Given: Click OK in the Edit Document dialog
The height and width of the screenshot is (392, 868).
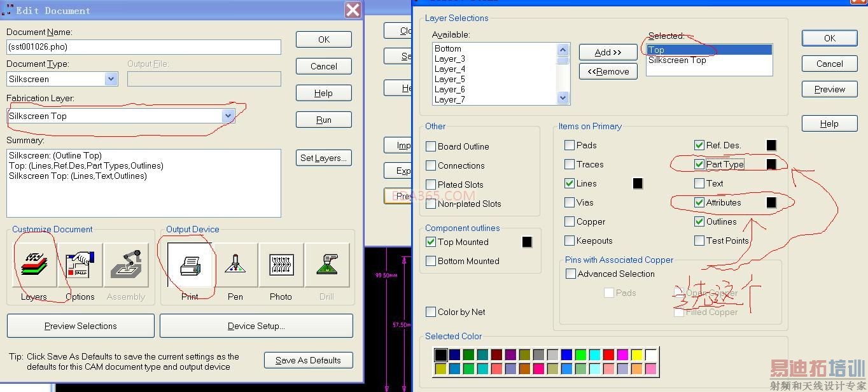Looking at the screenshot, I should 324,39.
